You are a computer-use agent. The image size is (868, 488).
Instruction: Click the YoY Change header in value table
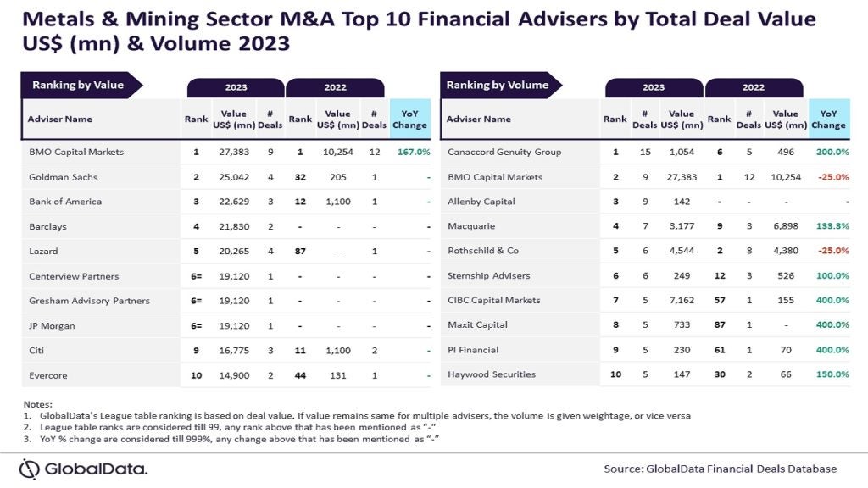coord(409,119)
